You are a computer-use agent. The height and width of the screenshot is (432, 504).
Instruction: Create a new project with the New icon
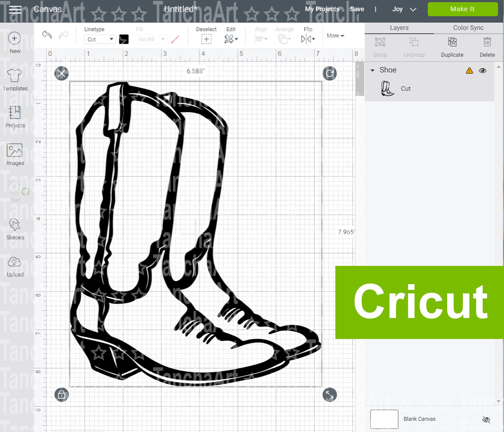click(15, 38)
